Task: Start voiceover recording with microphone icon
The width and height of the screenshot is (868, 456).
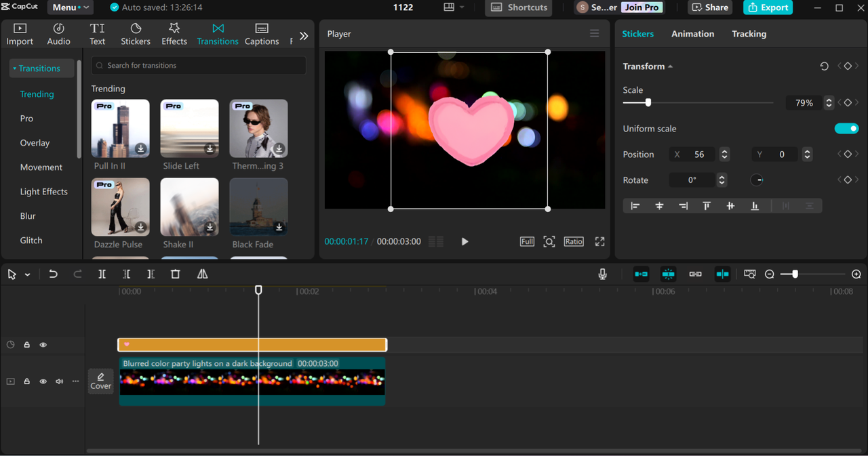Action: 602,274
